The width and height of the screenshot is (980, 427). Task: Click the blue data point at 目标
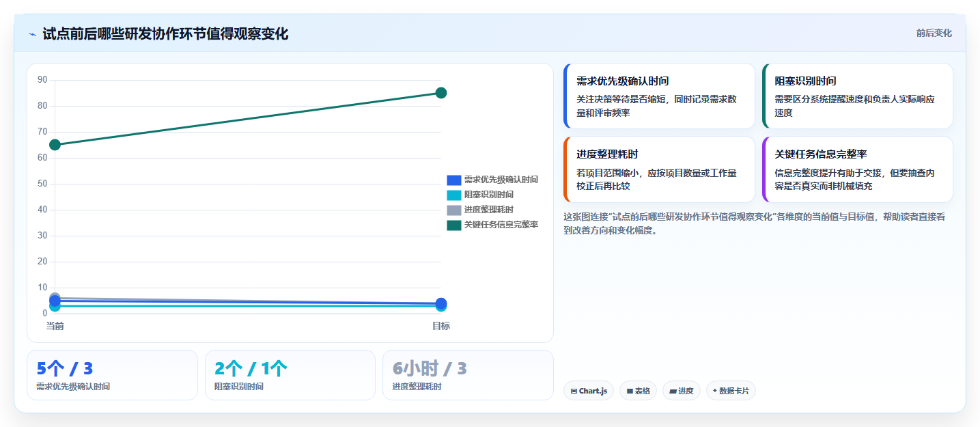coord(441,303)
